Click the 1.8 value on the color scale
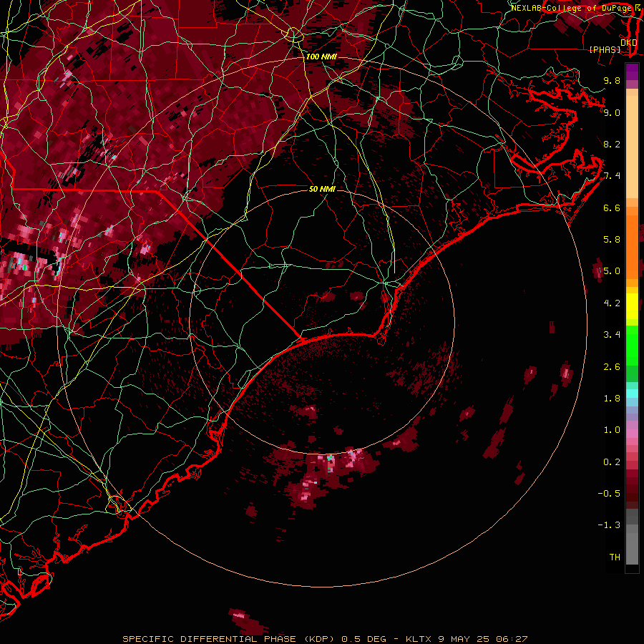The width and height of the screenshot is (644, 644). (x=612, y=399)
